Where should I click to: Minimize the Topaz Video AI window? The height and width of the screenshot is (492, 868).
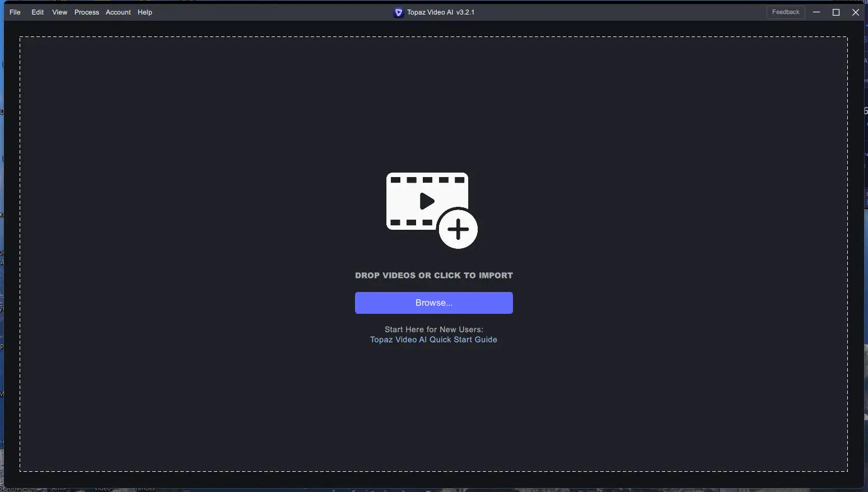(816, 12)
